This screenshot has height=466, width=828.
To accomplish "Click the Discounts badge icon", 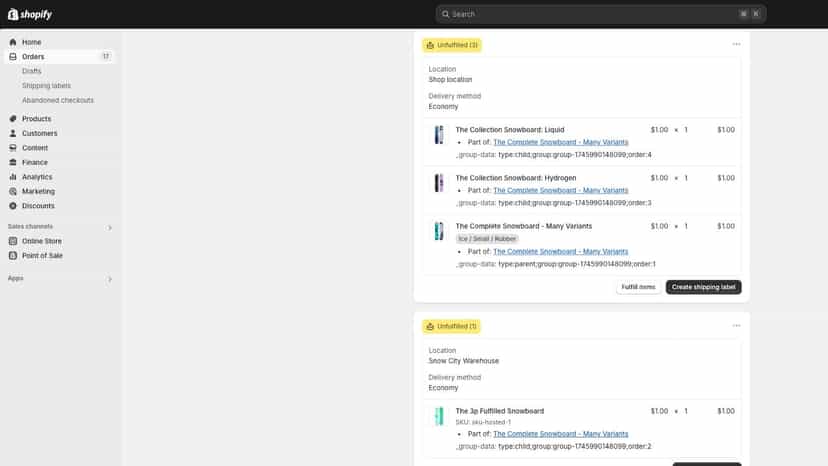I will click(x=13, y=206).
